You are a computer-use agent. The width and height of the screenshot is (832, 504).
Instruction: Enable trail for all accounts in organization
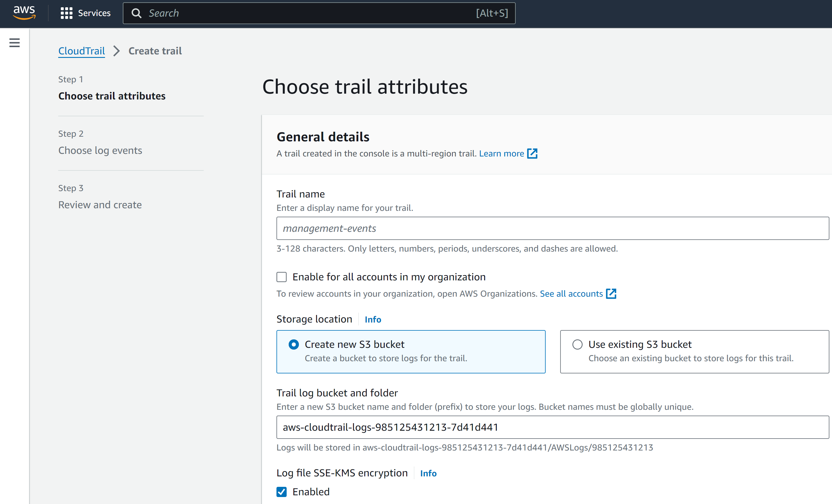pyautogui.click(x=281, y=277)
